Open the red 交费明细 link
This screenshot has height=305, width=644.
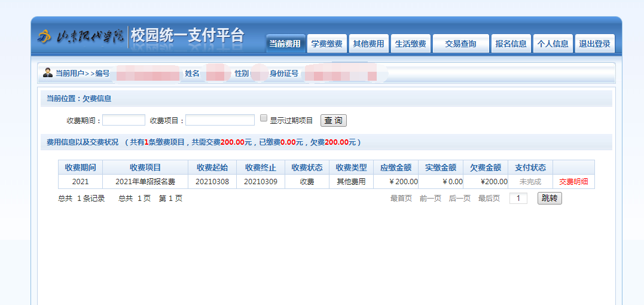click(x=573, y=182)
